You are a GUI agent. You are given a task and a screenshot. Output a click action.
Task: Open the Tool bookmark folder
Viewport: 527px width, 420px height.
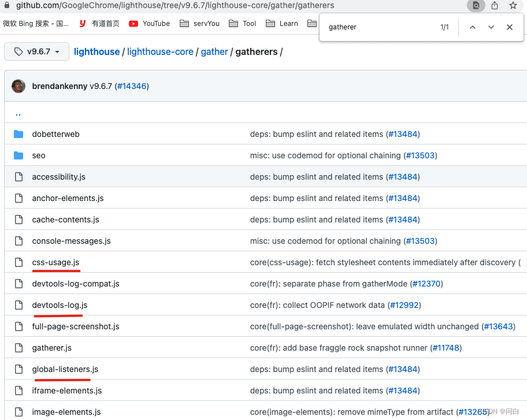click(x=242, y=24)
